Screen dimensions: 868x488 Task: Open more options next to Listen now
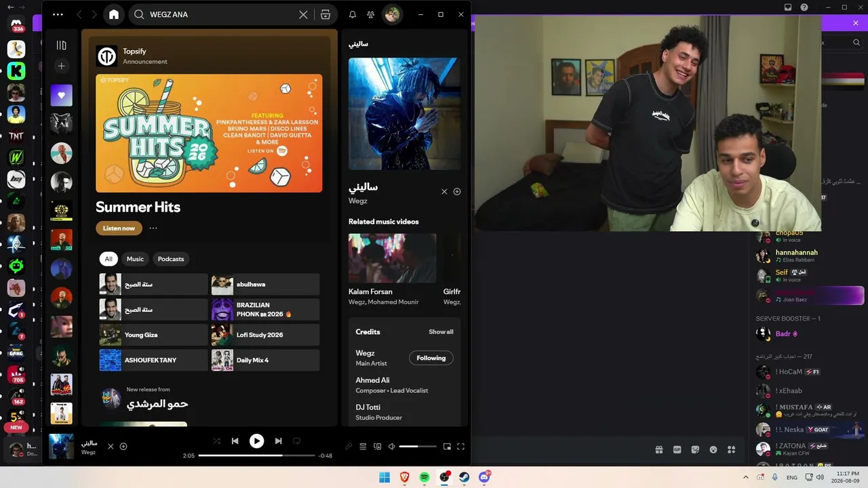tap(153, 228)
